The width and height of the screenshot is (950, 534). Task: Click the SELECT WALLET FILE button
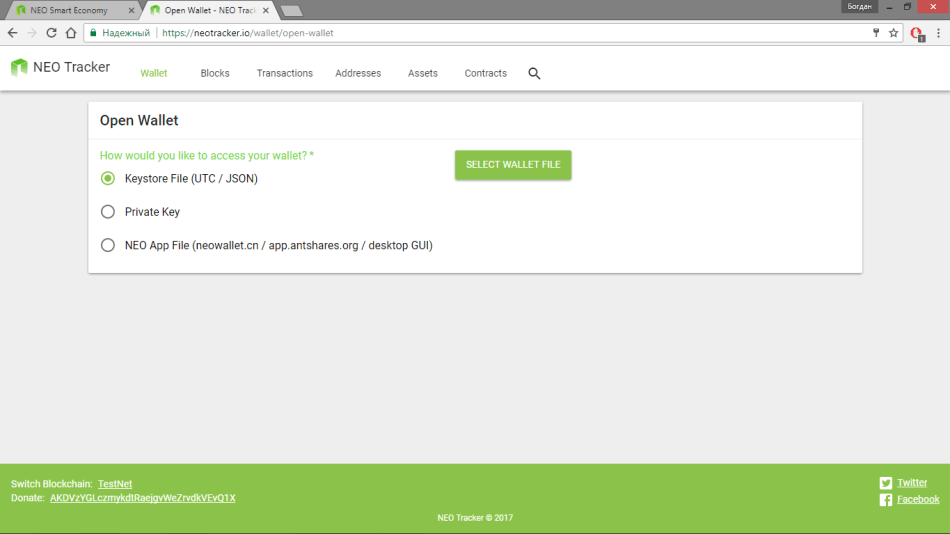tap(513, 165)
